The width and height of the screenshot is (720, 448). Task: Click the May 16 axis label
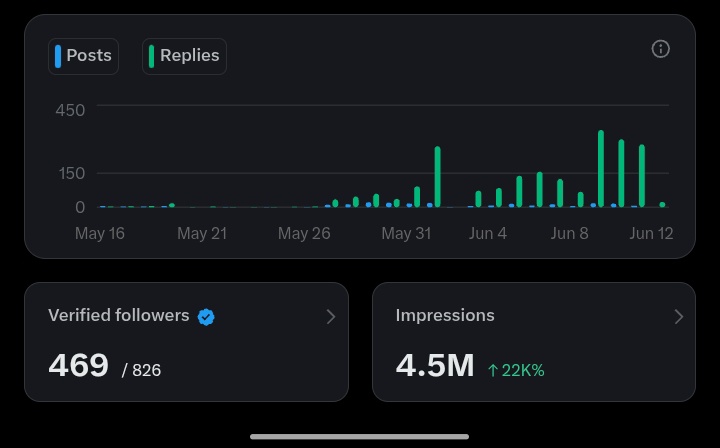(100, 233)
